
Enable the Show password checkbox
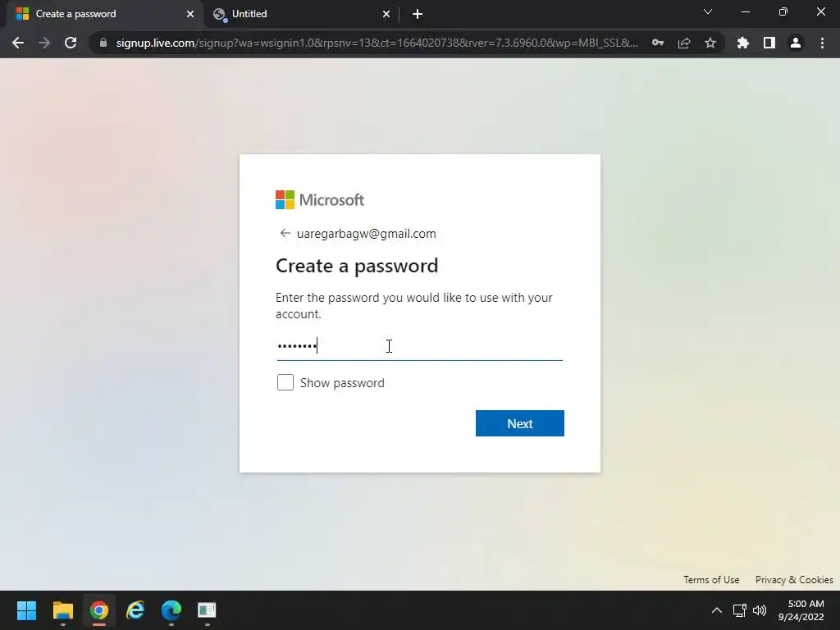[285, 382]
